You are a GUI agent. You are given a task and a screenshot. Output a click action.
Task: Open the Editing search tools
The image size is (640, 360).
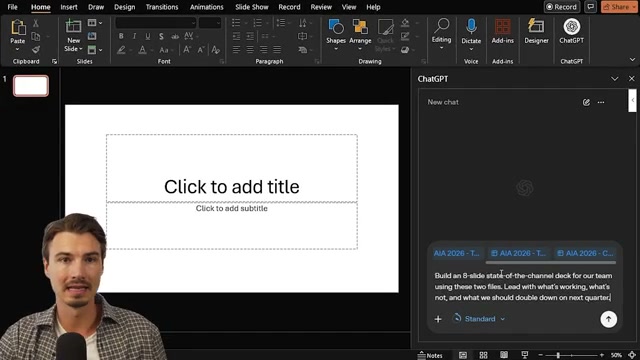(x=441, y=33)
